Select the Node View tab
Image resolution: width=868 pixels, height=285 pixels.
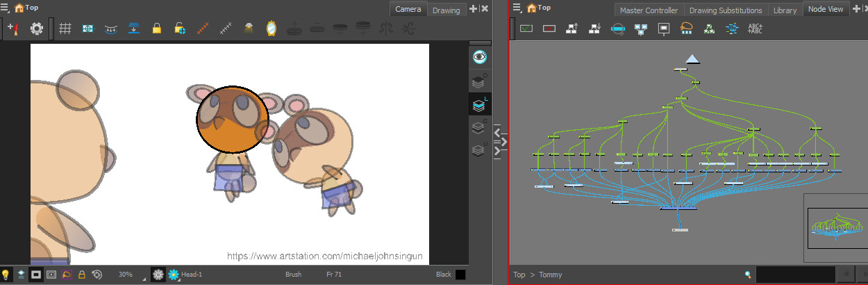(x=826, y=9)
